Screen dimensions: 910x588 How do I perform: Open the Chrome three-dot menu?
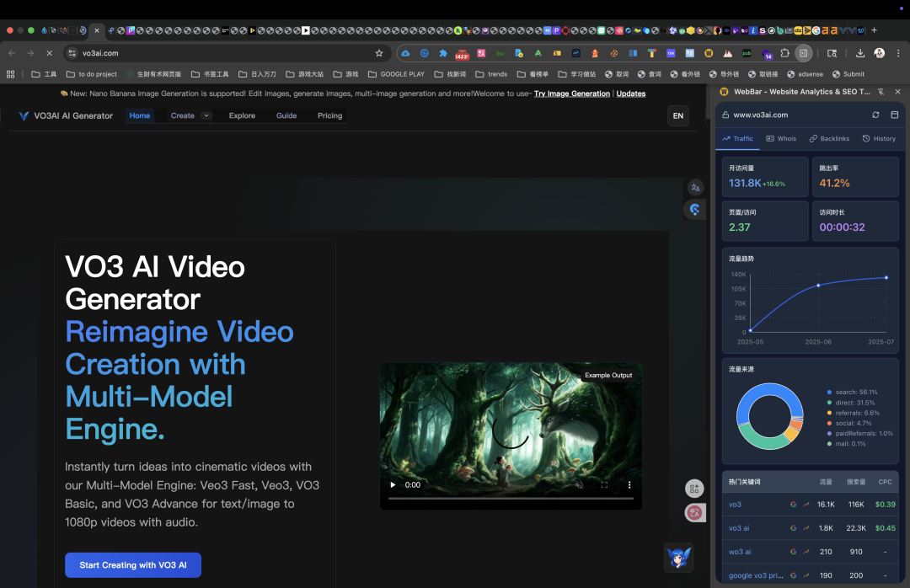(898, 53)
